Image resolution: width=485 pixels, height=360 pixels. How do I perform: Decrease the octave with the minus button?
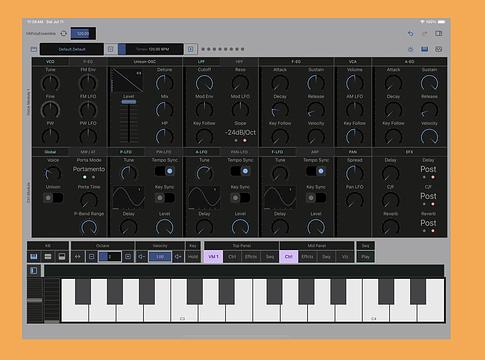(91, 257)
